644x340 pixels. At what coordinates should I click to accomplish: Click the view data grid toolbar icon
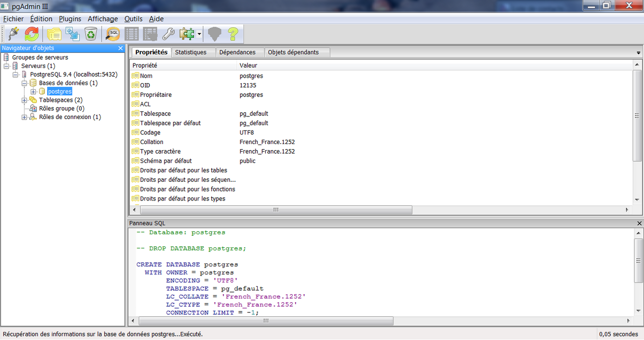(x=132, y=34)
